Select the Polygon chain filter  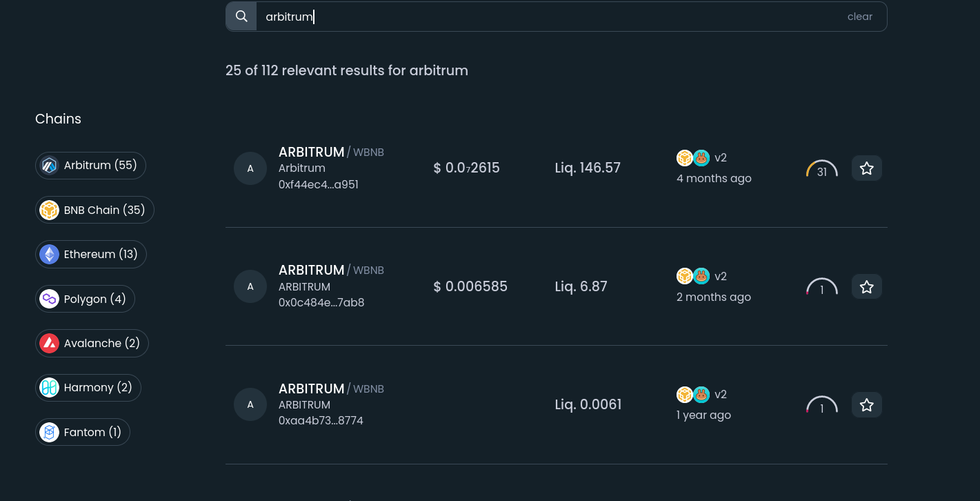point(85,299)
